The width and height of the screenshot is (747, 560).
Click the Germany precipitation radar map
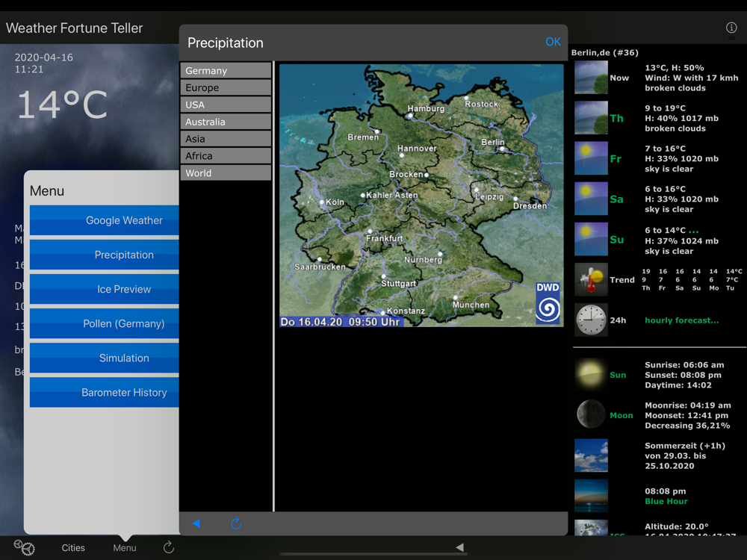421,195
